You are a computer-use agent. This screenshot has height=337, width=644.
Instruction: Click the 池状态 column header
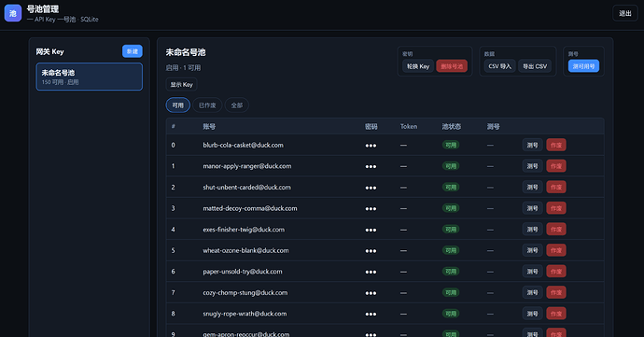452,127
